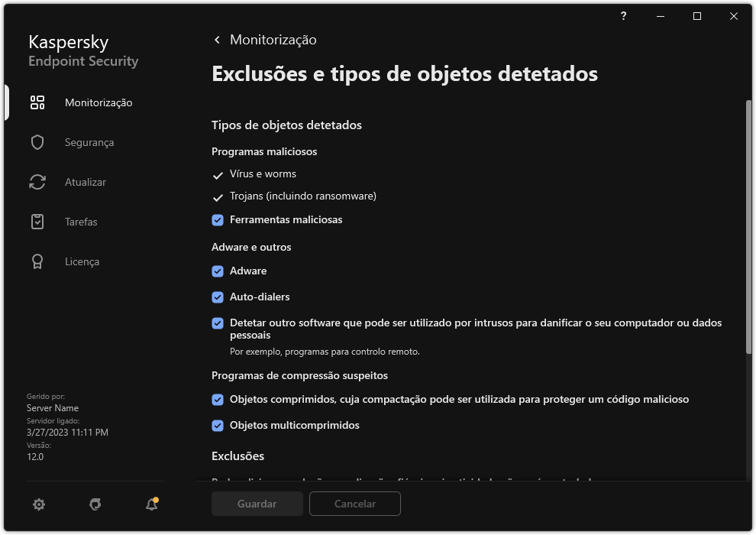The width and height of the screenshot is (756, 535).
Task: Uncheck the Objetos comprimidos option
Action: pos(218,399)
